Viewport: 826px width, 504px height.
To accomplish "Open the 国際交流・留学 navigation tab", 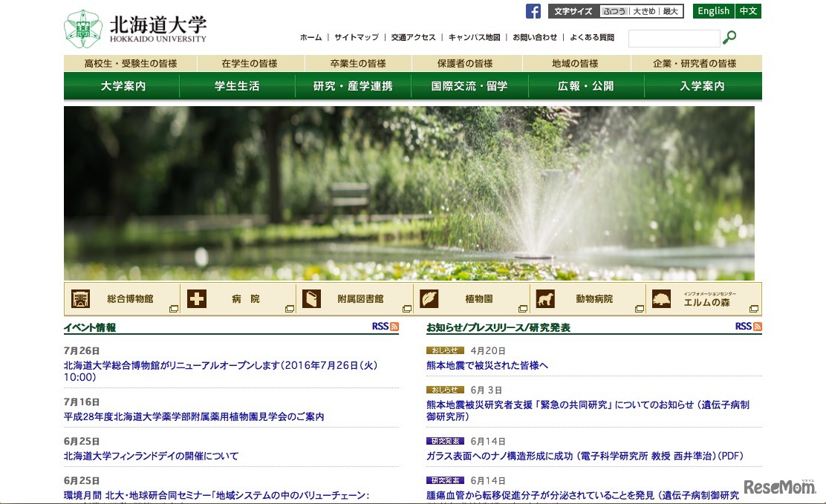I will coord(469,86).
